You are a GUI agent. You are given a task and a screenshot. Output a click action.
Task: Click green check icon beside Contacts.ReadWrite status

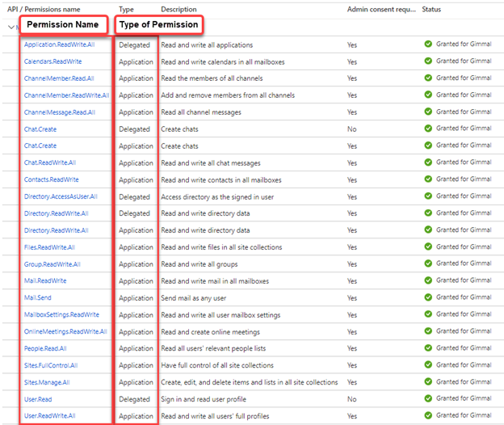coord(428,179)
